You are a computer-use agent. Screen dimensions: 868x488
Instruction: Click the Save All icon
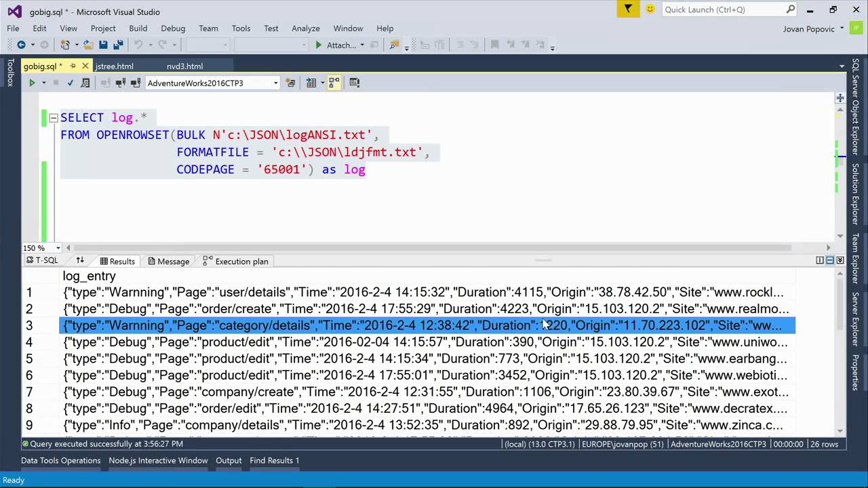[x=118, y=45]
